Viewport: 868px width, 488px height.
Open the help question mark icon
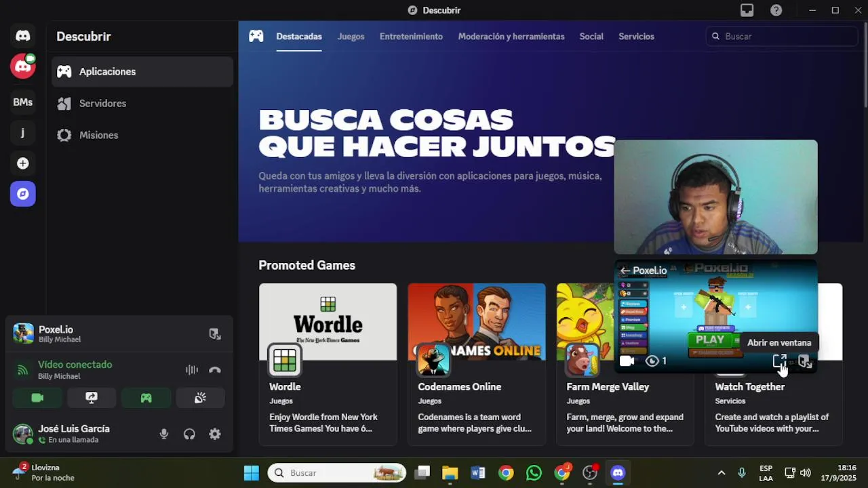click(776, 10)
